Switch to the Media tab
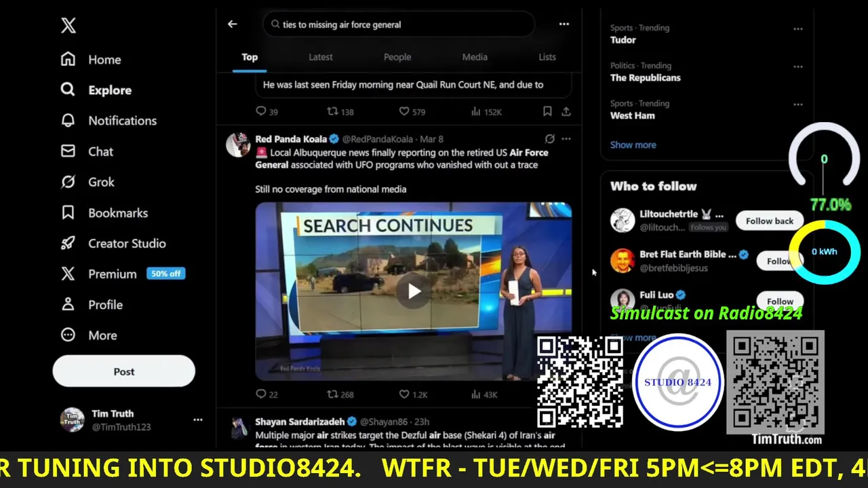868x488 pixels. pyautogui.click(x=475, y=57)
